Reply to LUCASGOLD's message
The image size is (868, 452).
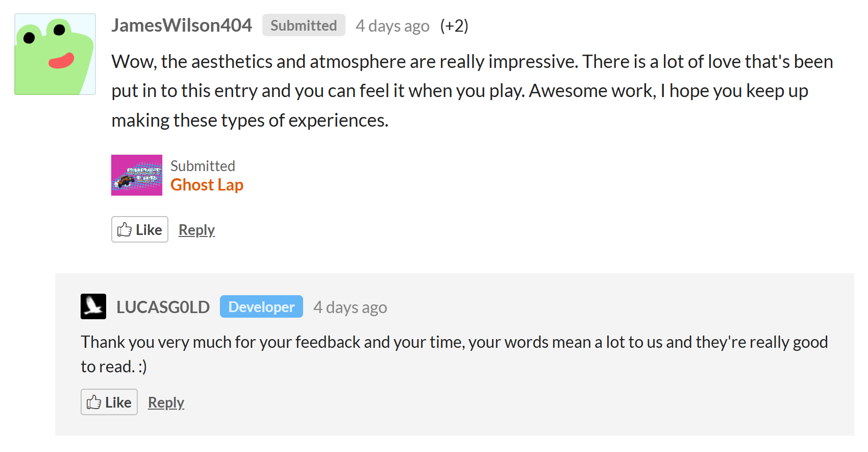(x=166, y=402)
